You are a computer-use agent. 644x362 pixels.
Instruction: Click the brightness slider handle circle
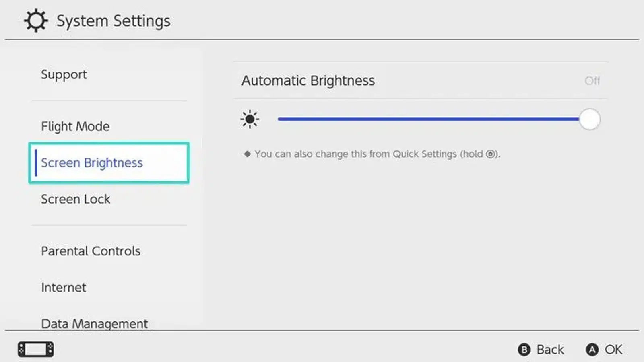point(590,119)
